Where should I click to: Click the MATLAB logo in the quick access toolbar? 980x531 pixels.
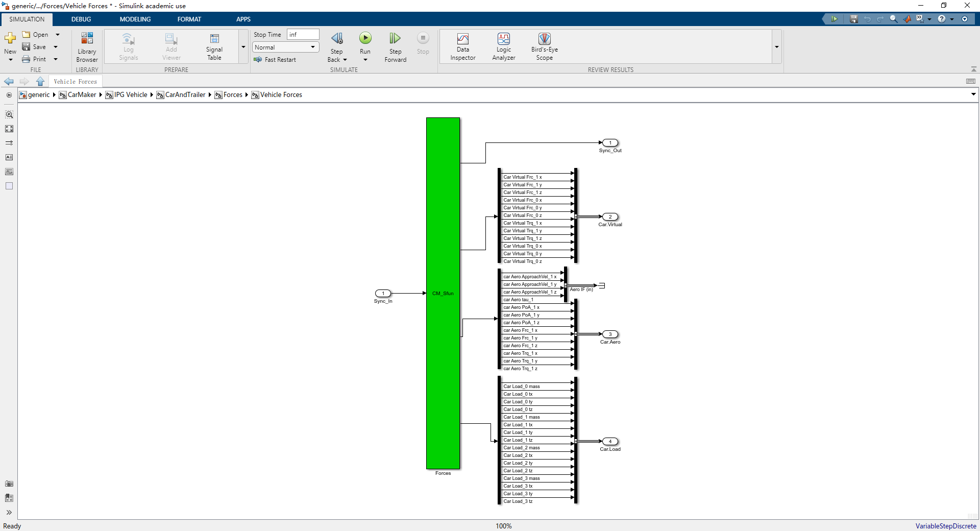click(907, 19)
